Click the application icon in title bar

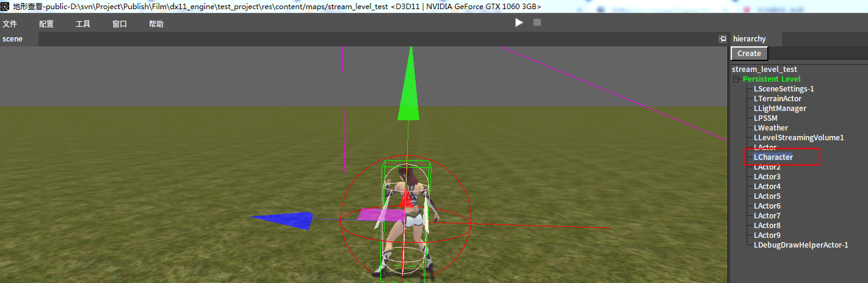(x=5, y=6)
